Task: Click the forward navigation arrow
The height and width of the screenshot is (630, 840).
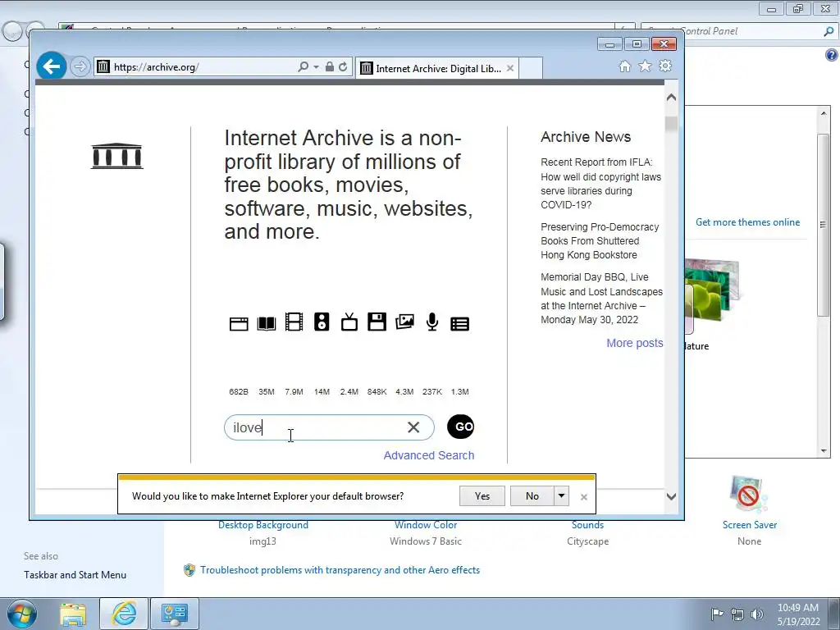Action: coord(80,67)
